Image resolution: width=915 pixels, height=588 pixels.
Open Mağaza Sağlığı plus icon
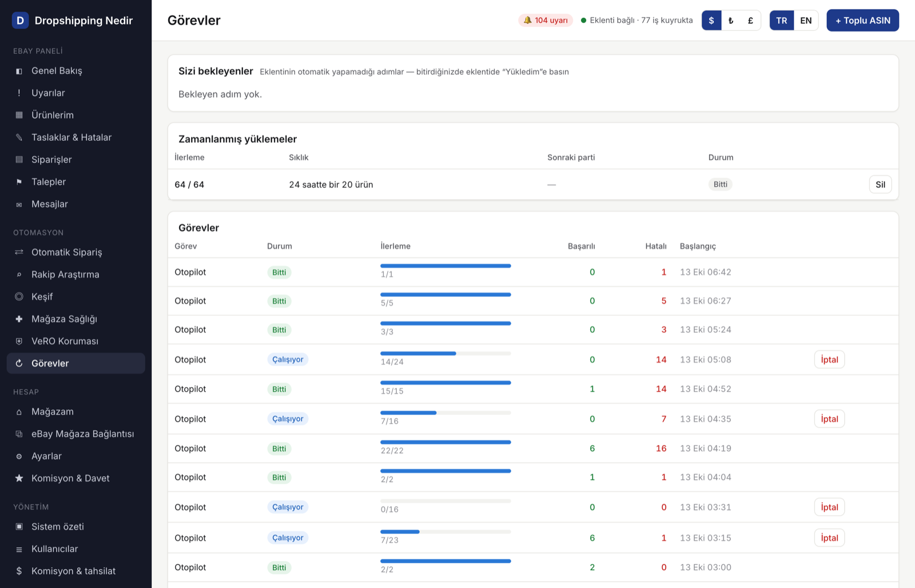[x=19, y=319]
